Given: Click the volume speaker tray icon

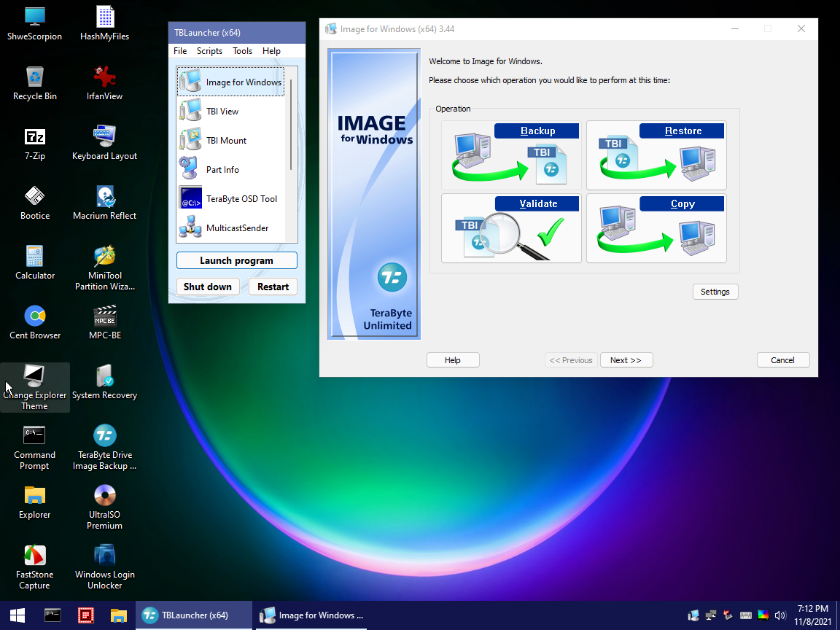Looking at the screenshot, I should (x=780, y=615).
